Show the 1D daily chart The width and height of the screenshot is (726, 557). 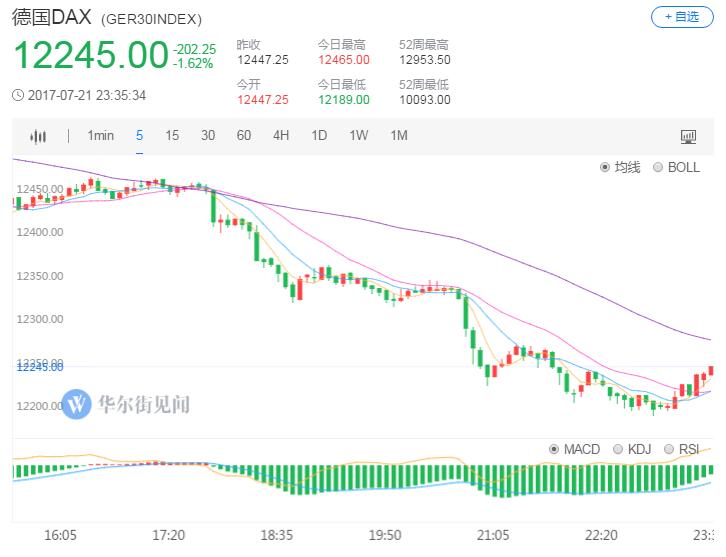coord(319,136)
